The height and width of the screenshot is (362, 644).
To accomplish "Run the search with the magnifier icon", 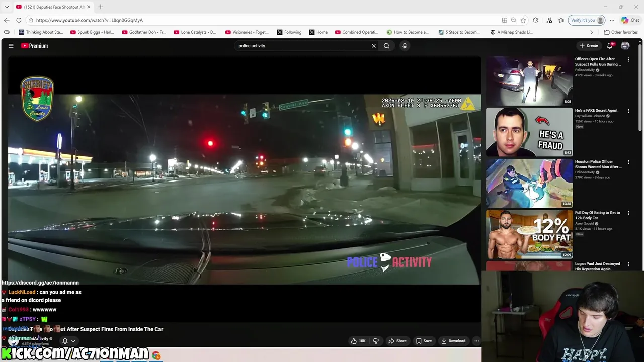I will (386, 46).
